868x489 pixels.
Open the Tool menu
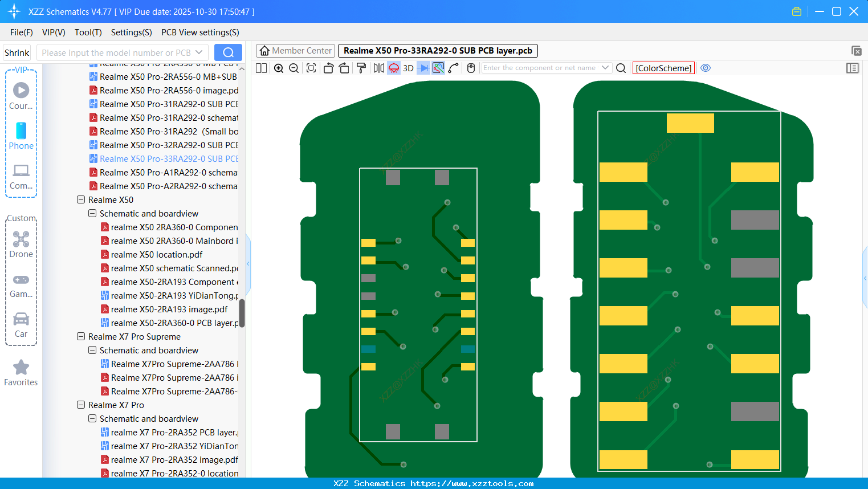click(88, 32)
